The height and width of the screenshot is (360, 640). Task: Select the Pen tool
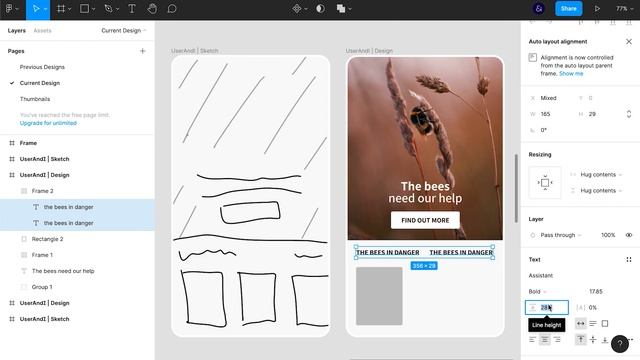[108, 9]
